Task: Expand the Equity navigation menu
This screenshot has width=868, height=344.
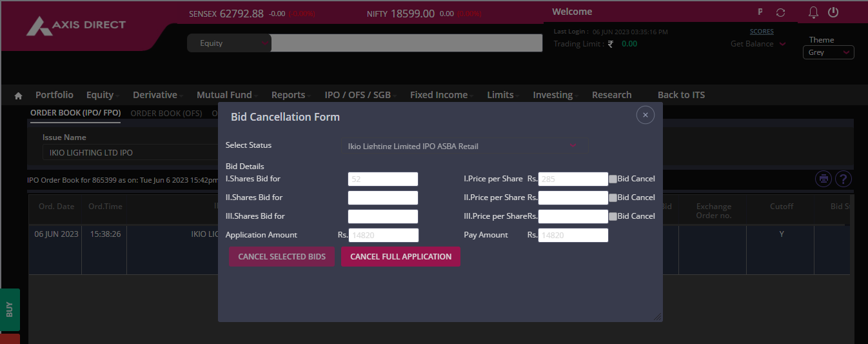Action: (x=103, y=95)
